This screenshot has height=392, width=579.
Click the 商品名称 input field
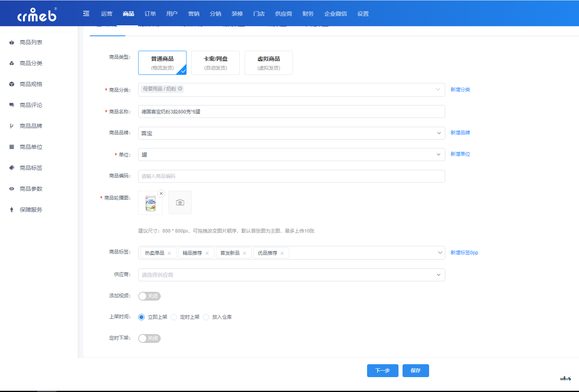click(x=292, y=111)
